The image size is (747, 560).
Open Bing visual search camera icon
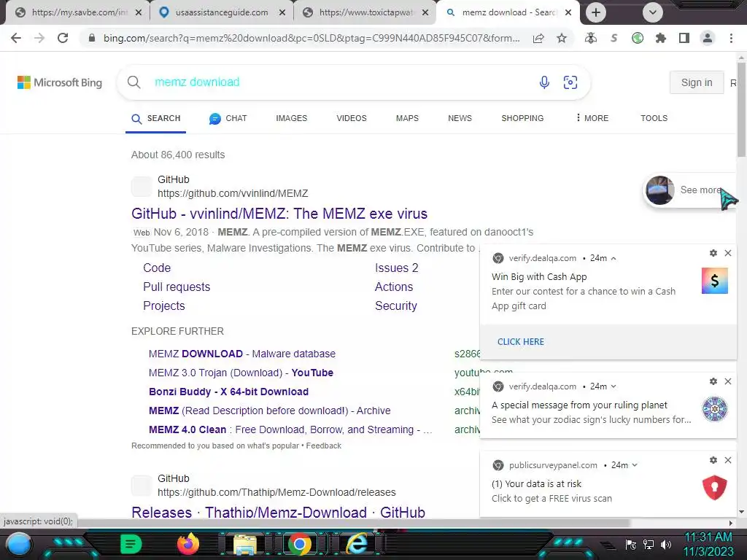570,82
